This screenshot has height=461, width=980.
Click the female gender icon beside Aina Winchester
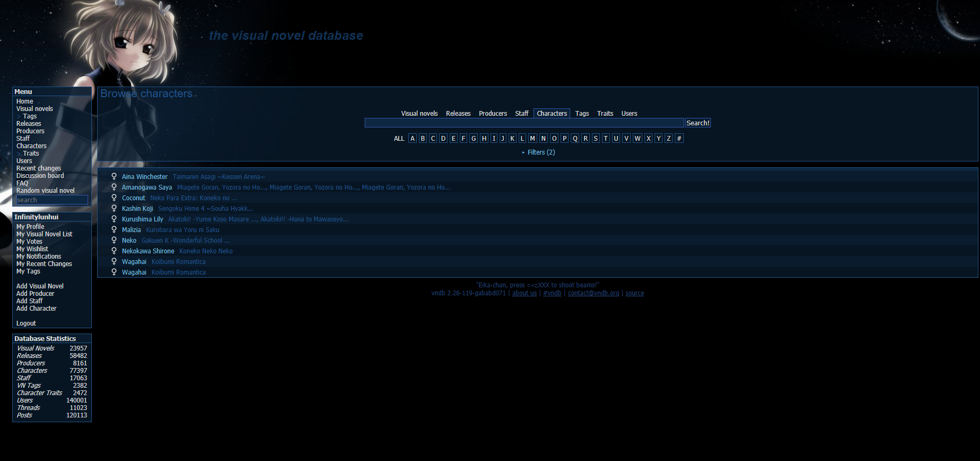coord(114,176)
